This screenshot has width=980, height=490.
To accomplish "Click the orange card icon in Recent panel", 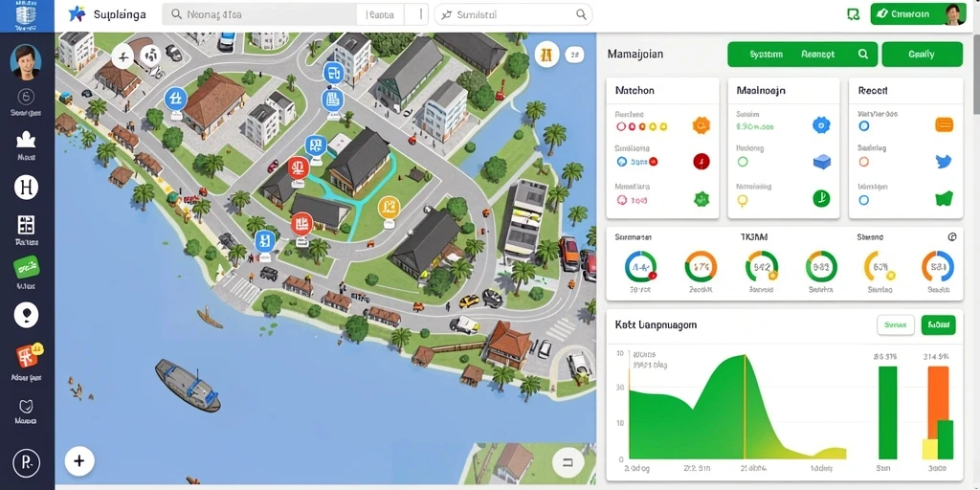I will (x=944, y=125).
